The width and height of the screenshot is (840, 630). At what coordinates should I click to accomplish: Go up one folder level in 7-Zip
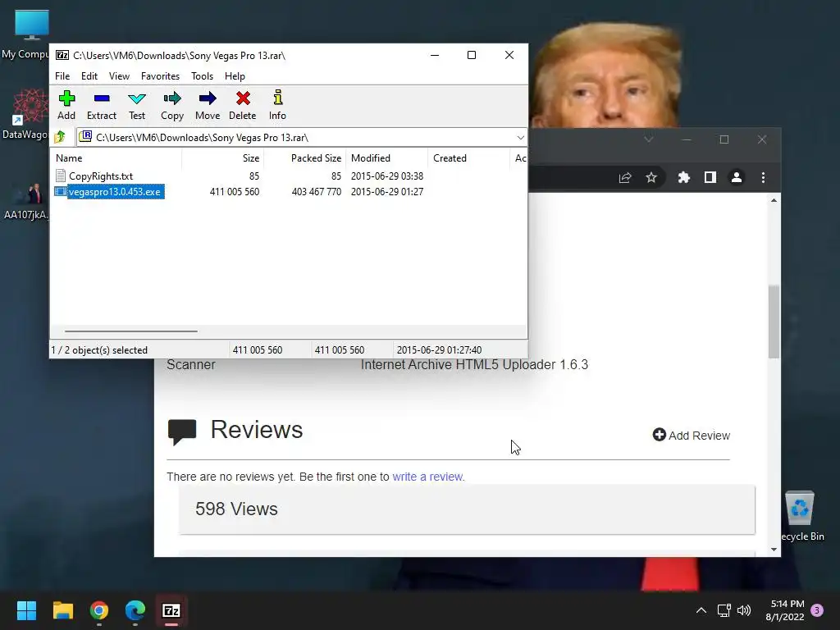click(60, 137)
